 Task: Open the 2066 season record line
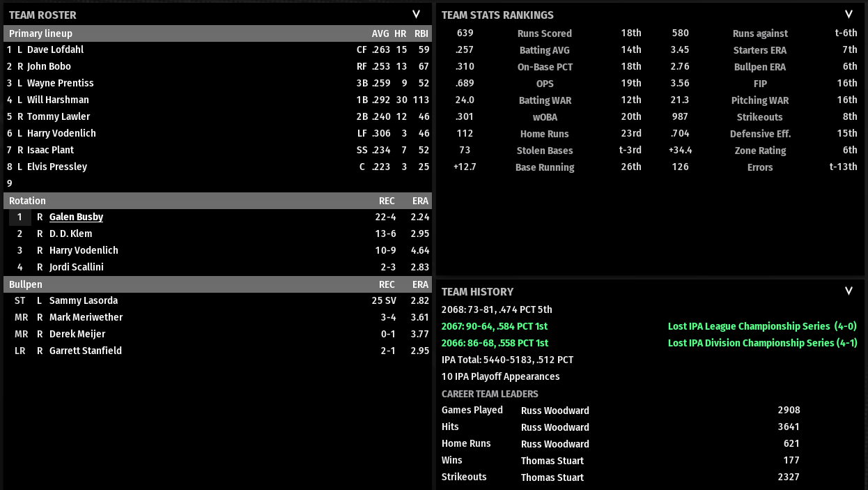(495, 343)
